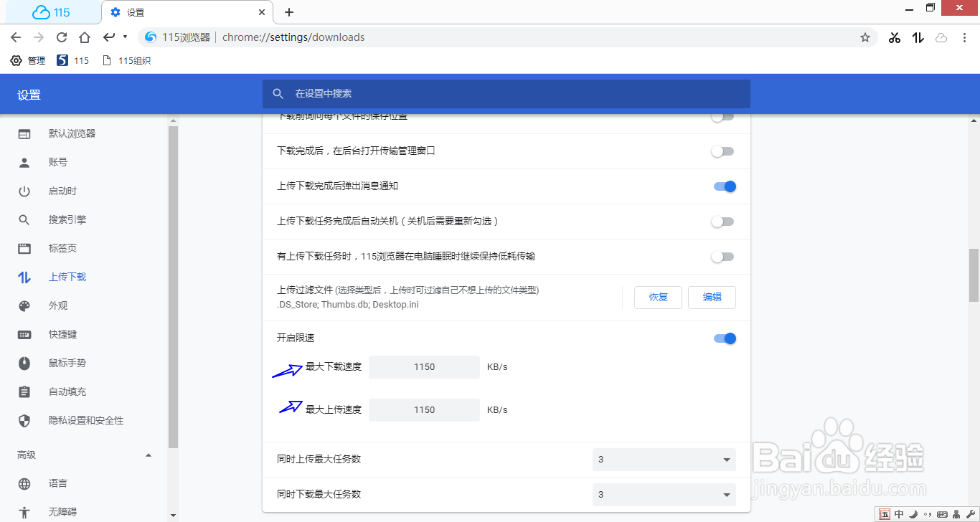Click the 恢复 restore button

[658, 297]
